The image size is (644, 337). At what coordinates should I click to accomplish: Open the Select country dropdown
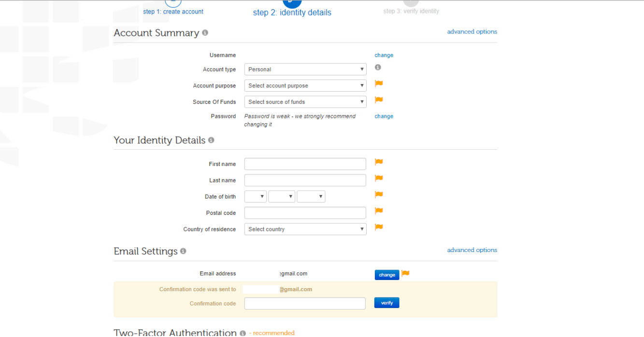[x=305, y=229]
